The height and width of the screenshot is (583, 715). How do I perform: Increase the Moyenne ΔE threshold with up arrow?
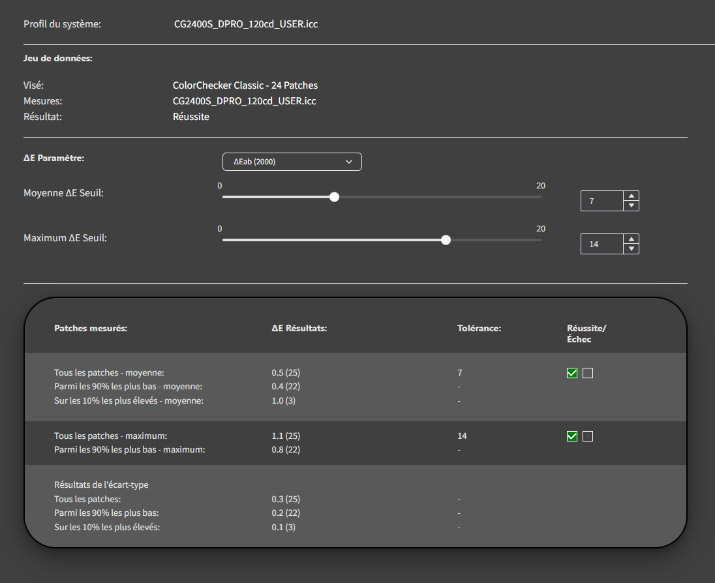pyautogui.click(x=630, y=196)
